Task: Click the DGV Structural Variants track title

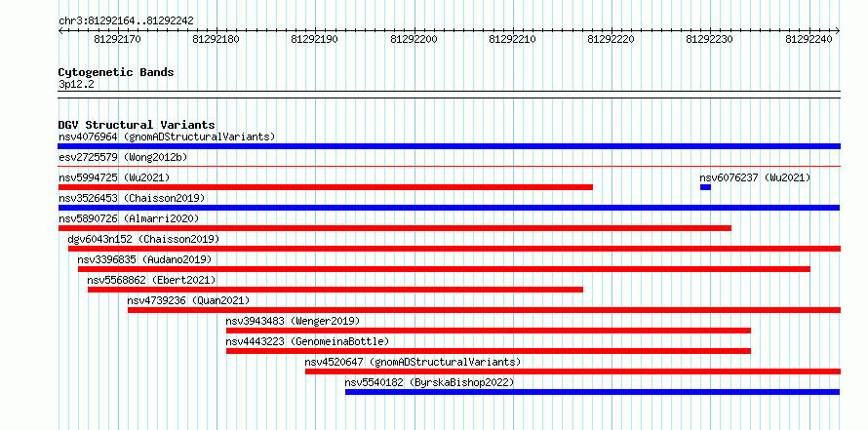Action: point(137,125)
